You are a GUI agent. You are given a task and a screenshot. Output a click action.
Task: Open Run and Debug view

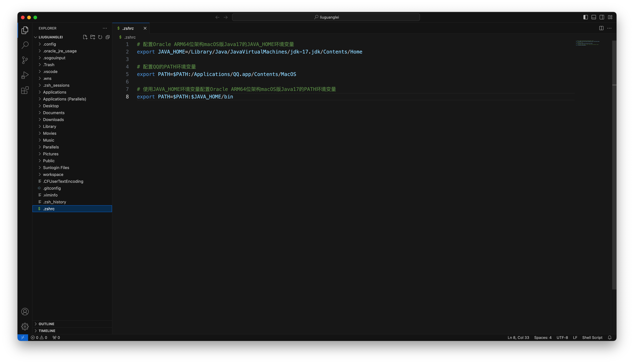pos(25,75)
